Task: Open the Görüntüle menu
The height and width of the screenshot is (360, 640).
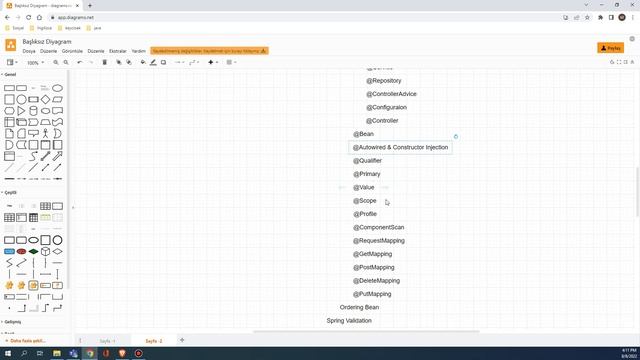Action: click(x=72, y=51)
